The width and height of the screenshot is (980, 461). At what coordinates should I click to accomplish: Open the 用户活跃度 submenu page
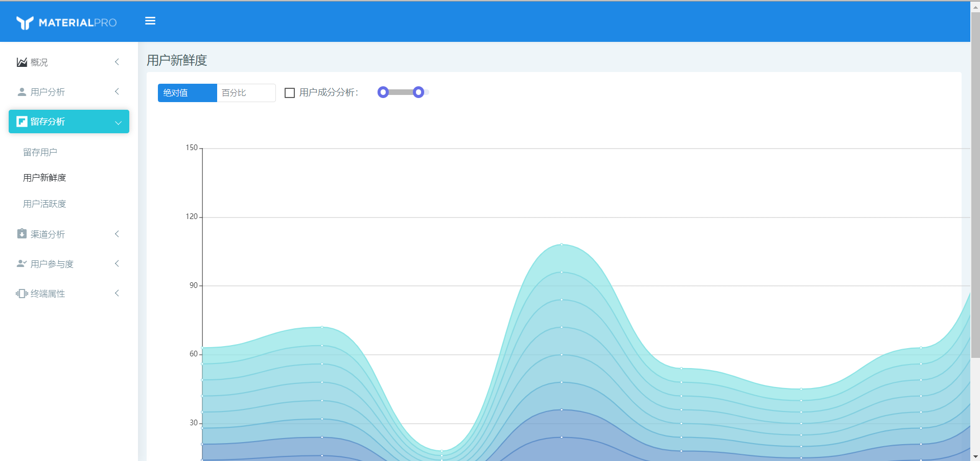(x=44, y=204)
